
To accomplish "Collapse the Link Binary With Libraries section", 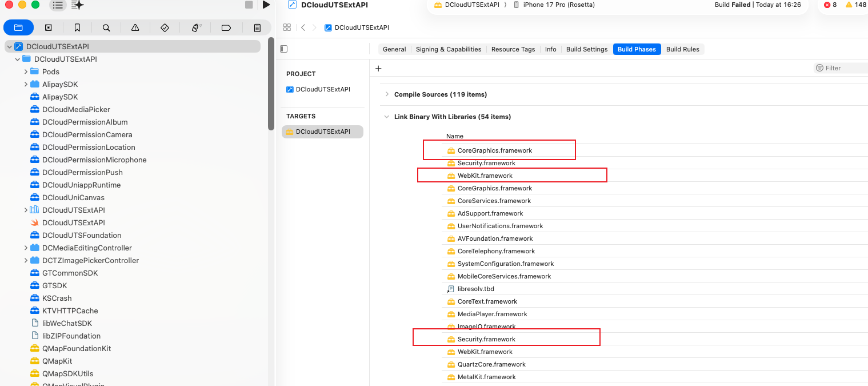I will coord(387,117).
